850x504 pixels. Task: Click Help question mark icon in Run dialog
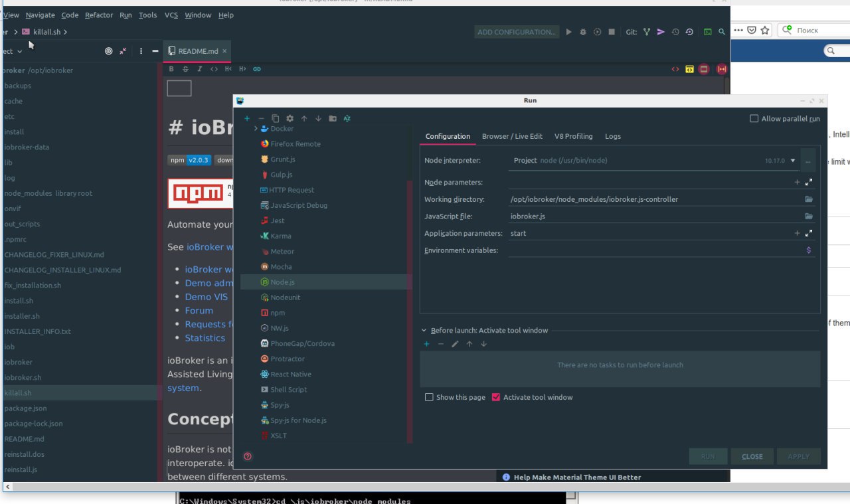coord(248,456)
